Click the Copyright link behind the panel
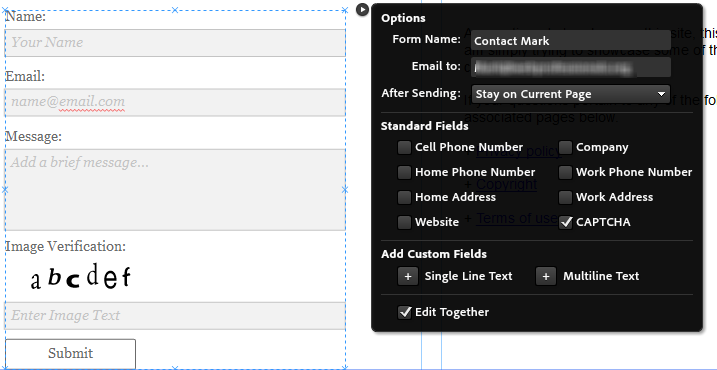717x370 pixels. [x=506, y=184]
